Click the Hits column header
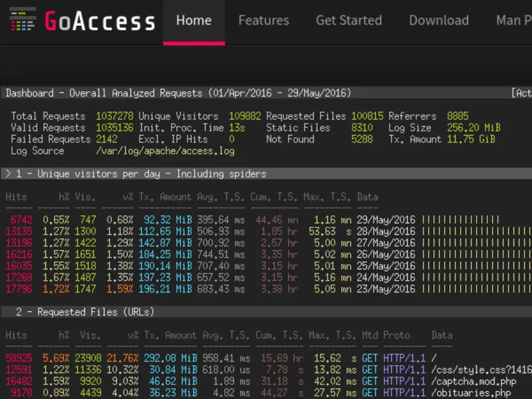Viewport: 532px width, 399px height. click(17, 197)
